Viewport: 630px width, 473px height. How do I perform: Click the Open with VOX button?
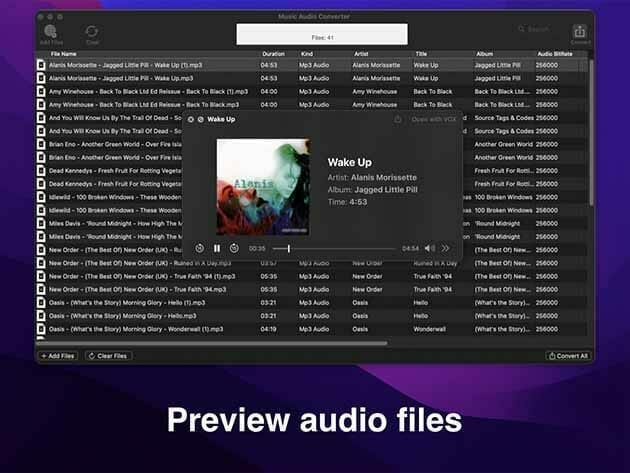click(432, 119)
